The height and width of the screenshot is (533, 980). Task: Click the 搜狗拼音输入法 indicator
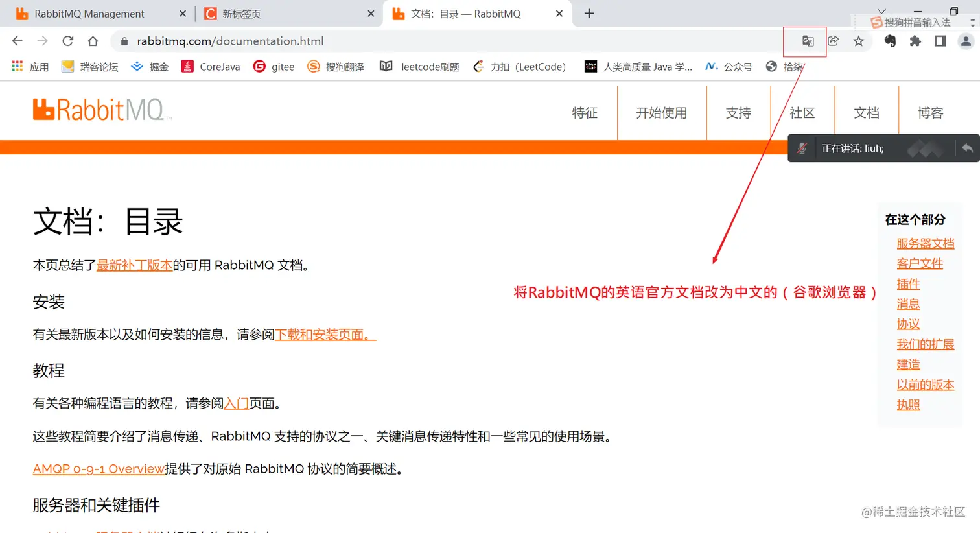coord(911,22)
